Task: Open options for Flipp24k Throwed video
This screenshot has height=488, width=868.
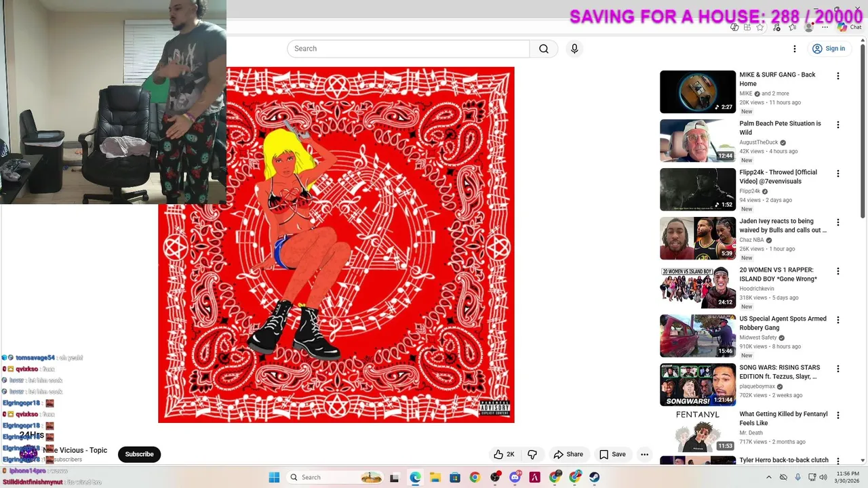Action: click(838, 174)
